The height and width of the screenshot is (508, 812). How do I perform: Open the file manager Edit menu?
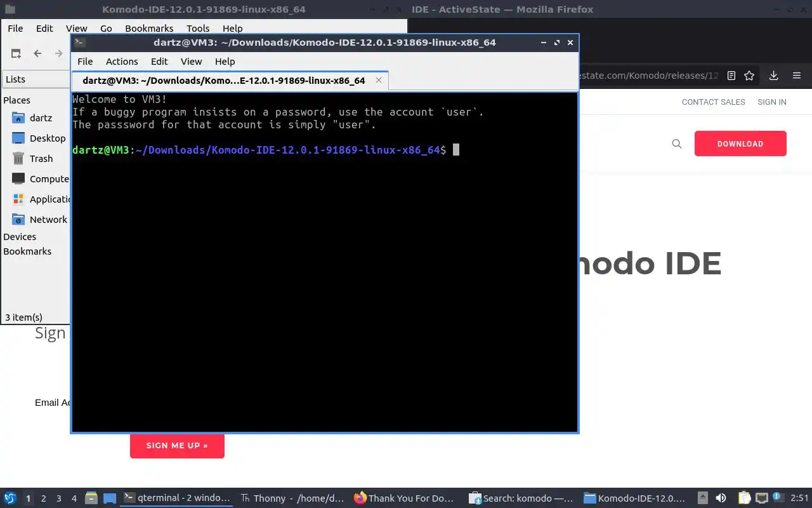[44, 29]
